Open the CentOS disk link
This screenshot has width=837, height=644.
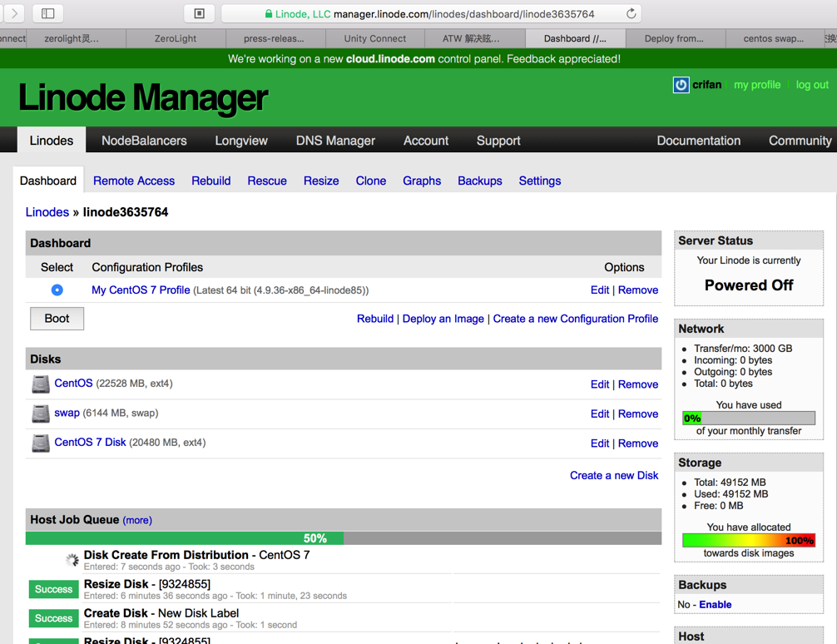[73, 383]
